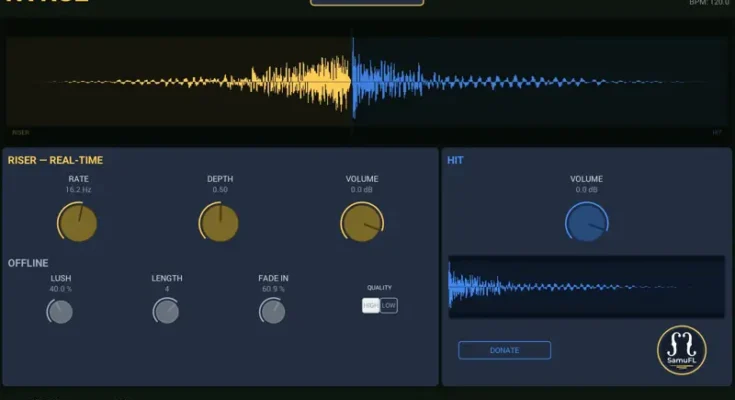The height and width of the screenshot is (400, 735).
Task: Click the OFFLINE section label
Action: (28, 263)
